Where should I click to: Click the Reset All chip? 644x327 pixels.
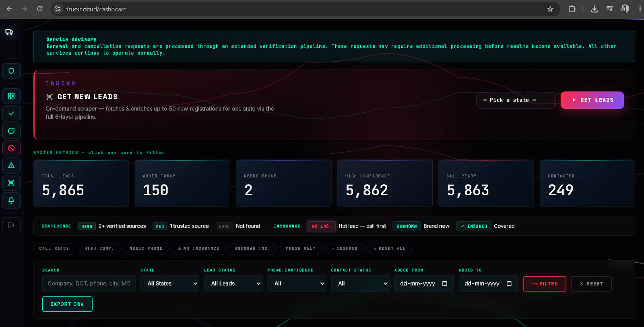(389, 248)
